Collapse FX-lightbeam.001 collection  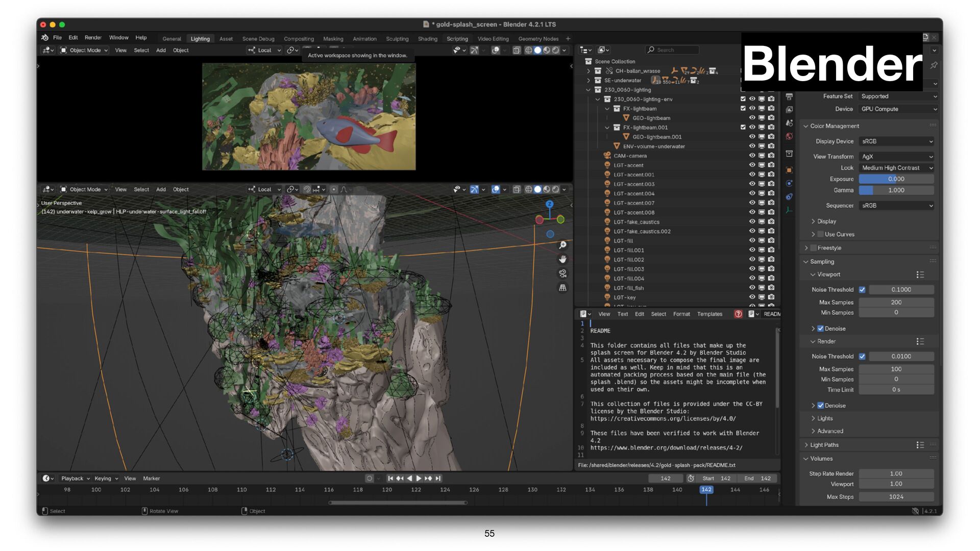[x=607, y=128]
